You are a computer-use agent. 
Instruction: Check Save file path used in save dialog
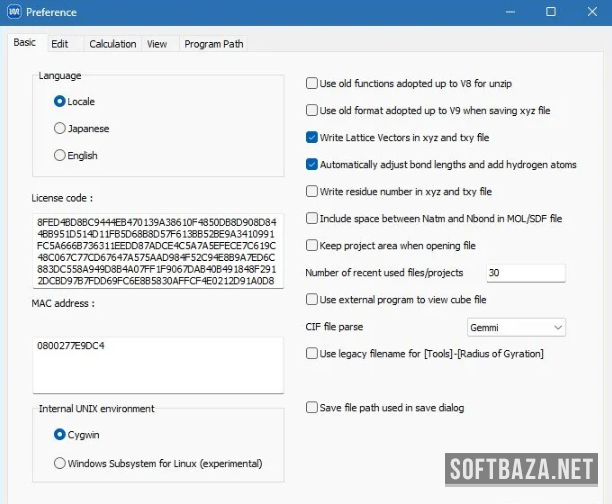(x=312, y=407)
